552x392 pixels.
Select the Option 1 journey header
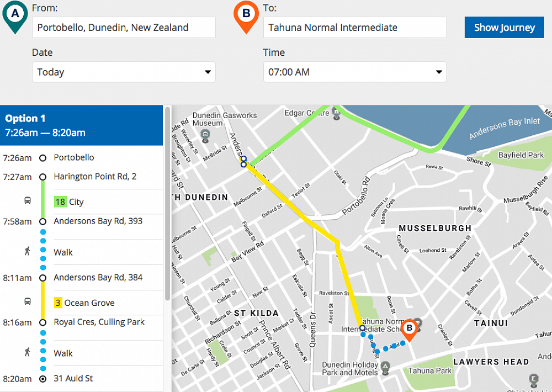[82, 125]
